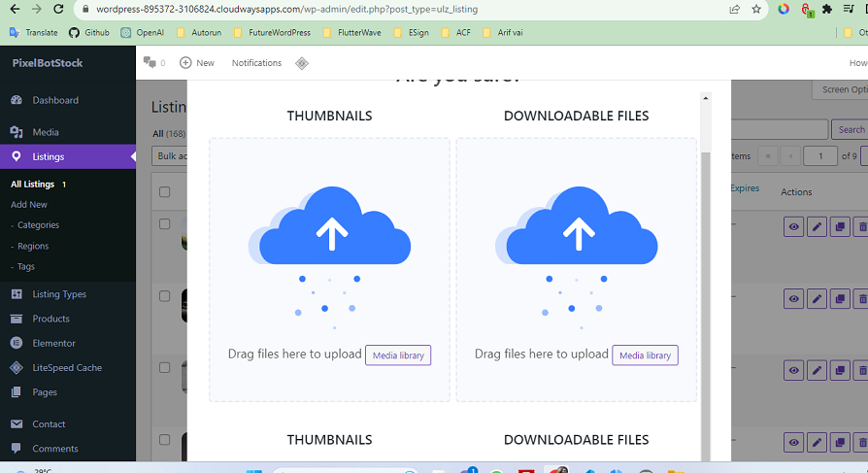Tick the fourth listing row checkbox
Viewport: 868px width, 473px height.
coord(164,440)
